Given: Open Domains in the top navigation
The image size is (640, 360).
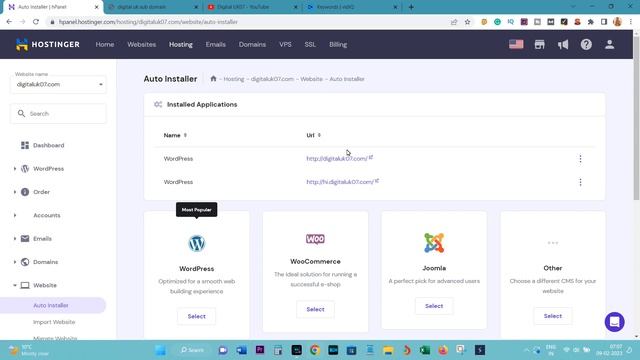Looking at the screenshot, I should tap(252, 44).
